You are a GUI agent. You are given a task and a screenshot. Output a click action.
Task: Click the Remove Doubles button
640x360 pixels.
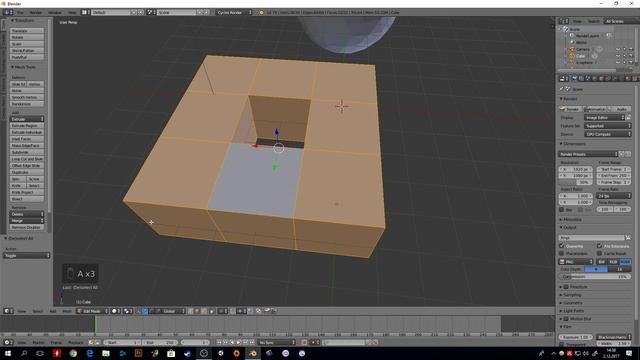pyautogui.click(x=27, y=227)
